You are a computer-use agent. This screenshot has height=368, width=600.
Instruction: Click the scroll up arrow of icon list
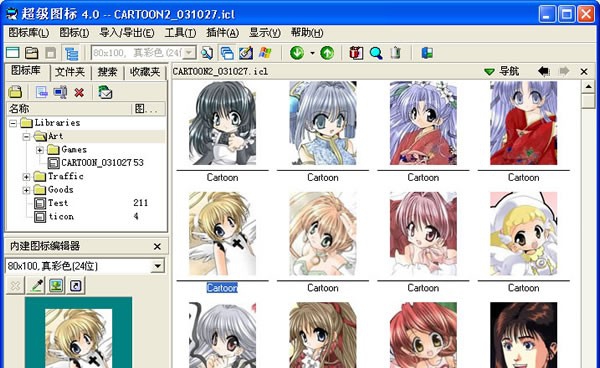588,87
